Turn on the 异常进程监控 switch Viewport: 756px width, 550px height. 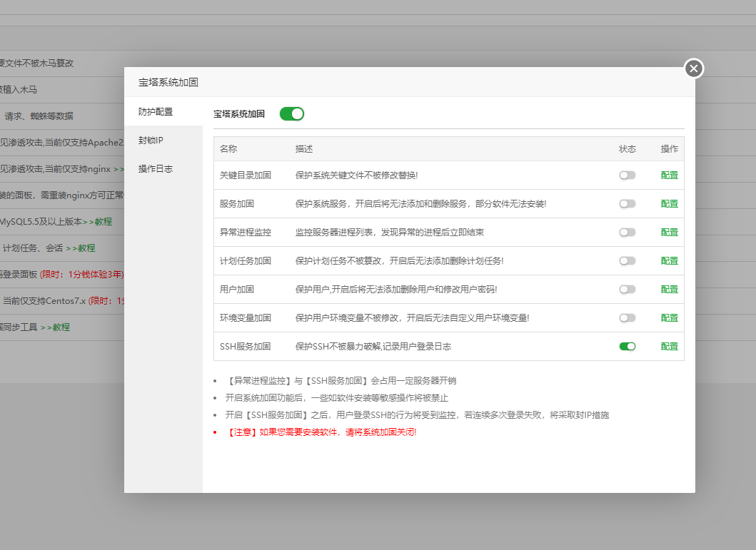pyautogui.click(x=628, y=232)
